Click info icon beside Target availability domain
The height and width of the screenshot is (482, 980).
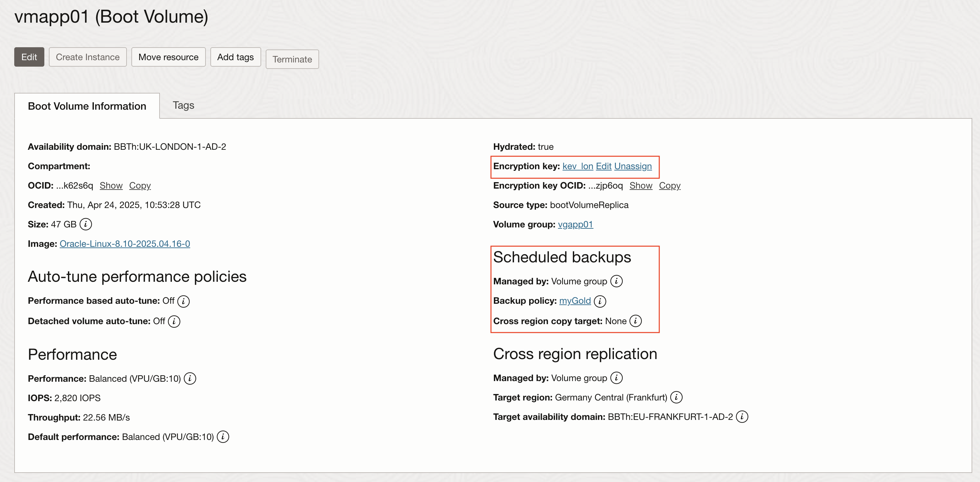click(x=741, y=417)
